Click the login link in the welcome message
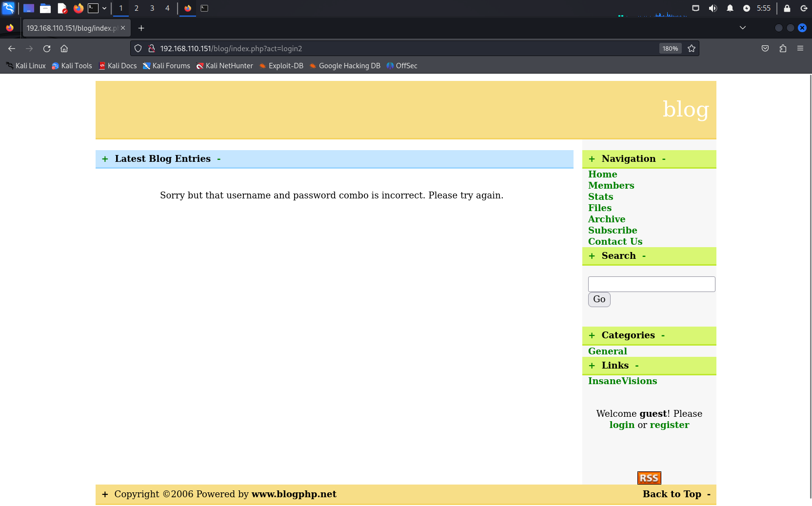This screenshot has width=812, height=506. (x=622, y=425)
